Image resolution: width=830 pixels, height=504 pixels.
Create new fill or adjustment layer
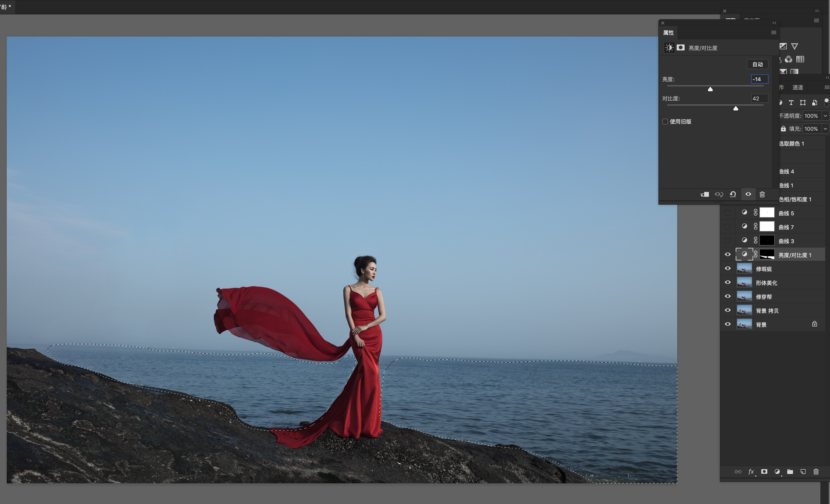777,471
